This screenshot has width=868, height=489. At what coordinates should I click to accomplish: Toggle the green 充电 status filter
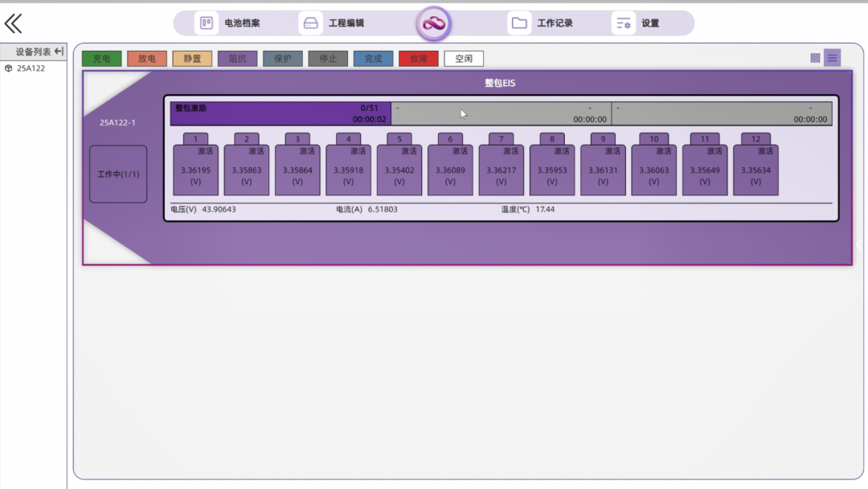click(102, 59)
